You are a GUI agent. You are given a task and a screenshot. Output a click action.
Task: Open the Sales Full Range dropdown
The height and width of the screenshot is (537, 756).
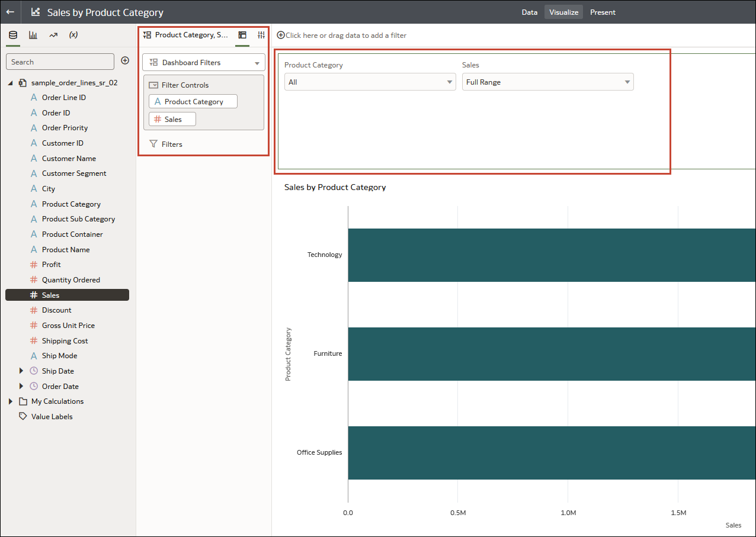click(x=548, y=82)
